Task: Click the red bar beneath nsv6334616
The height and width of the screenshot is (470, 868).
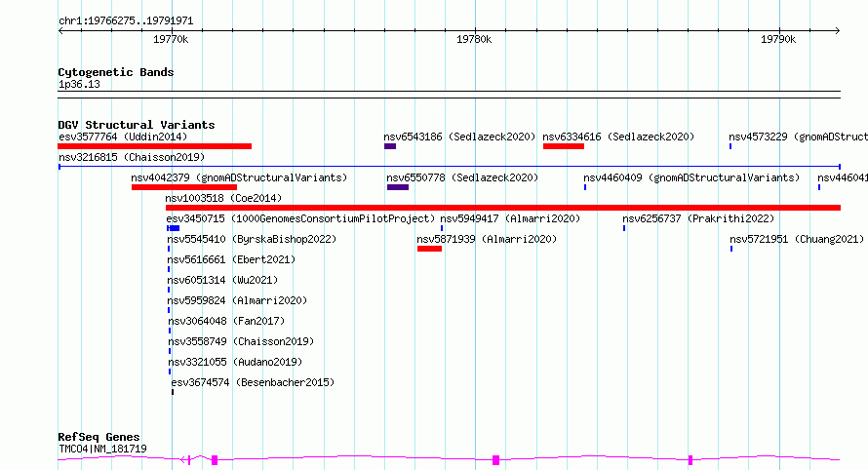Action: click(x=564, y=146)
